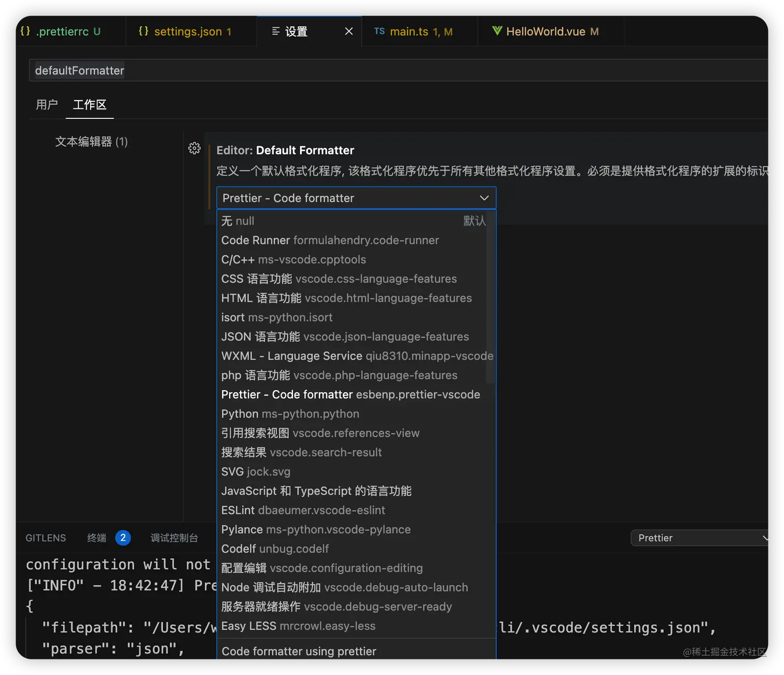Pick JavaScript 和 TypeScript 的语言功能 option

pyautogui.click(x=354, y=491)
